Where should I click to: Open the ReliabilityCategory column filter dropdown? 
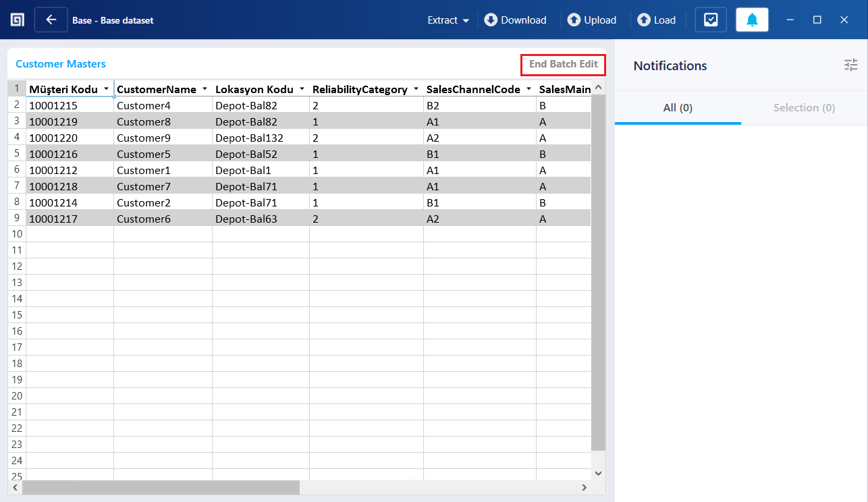pos(415,88)
